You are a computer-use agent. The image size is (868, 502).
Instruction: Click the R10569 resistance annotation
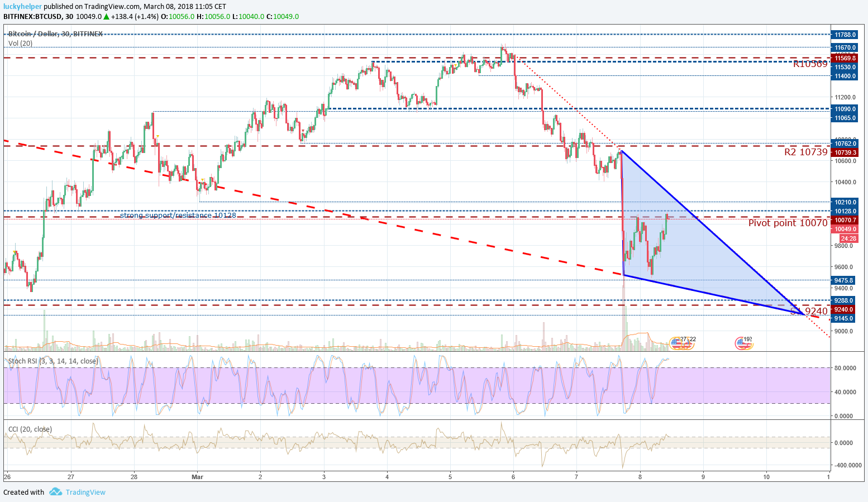click(x=810, y=64)
